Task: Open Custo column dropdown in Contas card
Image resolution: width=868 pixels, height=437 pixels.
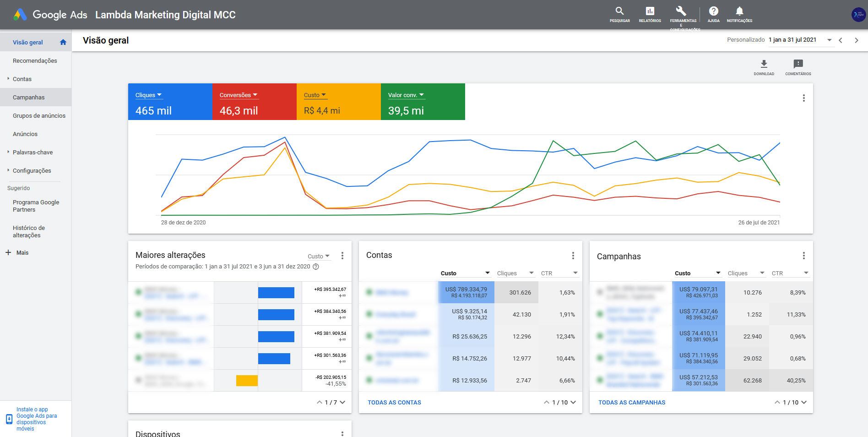Action: click(x=465, y=273)
